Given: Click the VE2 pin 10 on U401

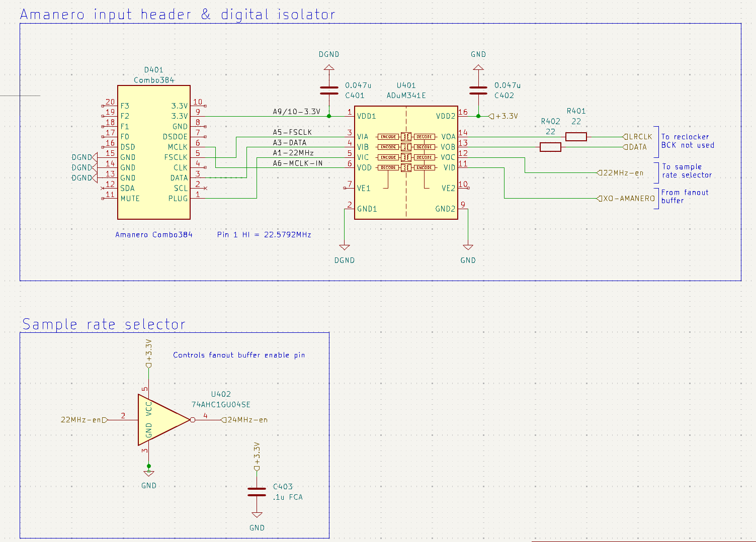Looking at the screenshot, I should (464, 187).
